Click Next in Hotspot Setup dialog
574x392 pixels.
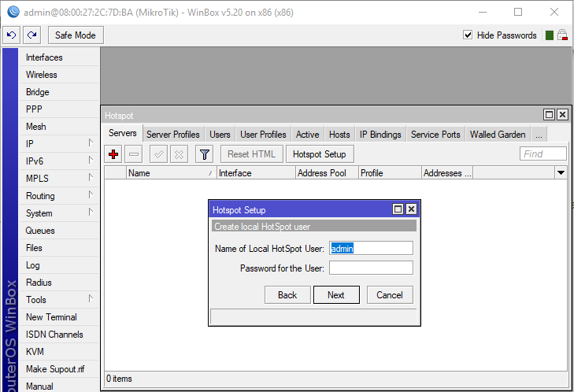tap(336, 295)
